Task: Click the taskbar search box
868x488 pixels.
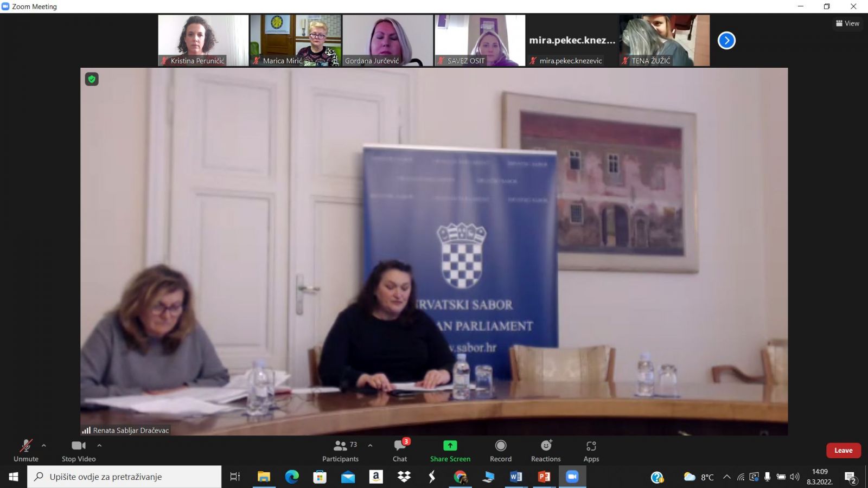Action: tap(124, 477)
